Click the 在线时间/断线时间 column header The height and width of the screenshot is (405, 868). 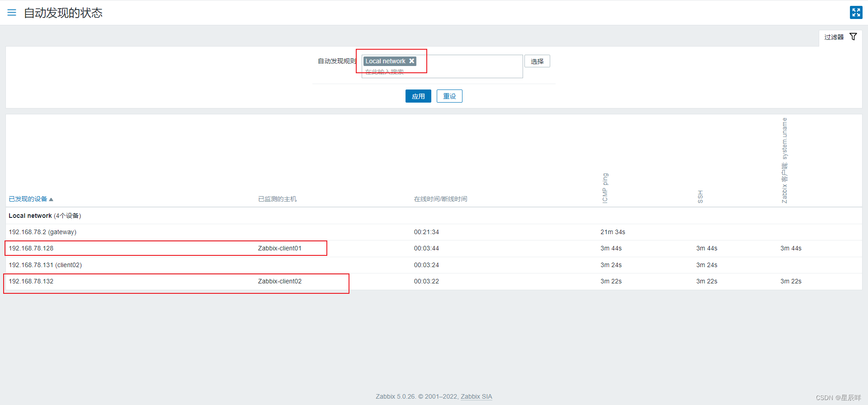coord(440,199)
